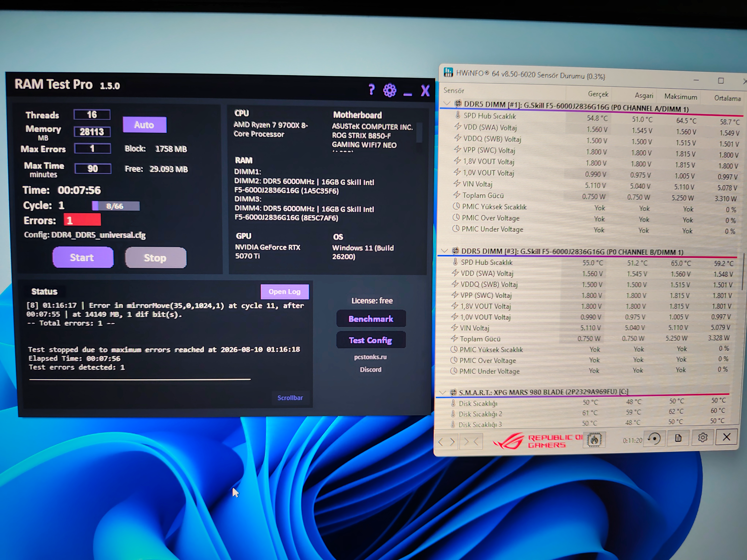This screenshot has height=560, width=747.
Task: Select VIN Voltaj row under DIMM [#3]
Action: (591, 328)
